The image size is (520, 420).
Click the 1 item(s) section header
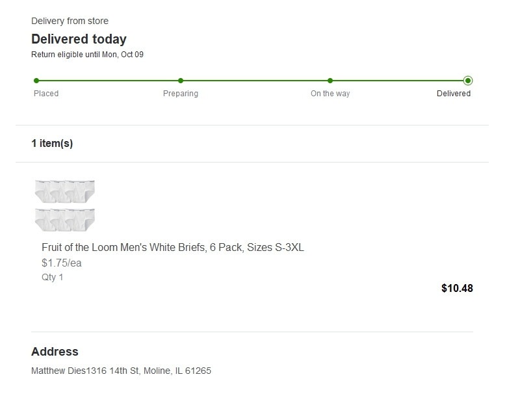point(52,144)
